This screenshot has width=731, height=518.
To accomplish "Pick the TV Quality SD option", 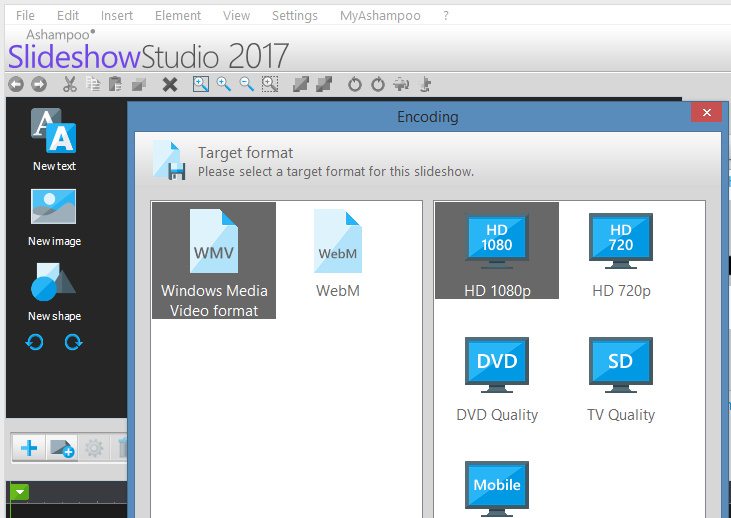I will tap(621, 379).
